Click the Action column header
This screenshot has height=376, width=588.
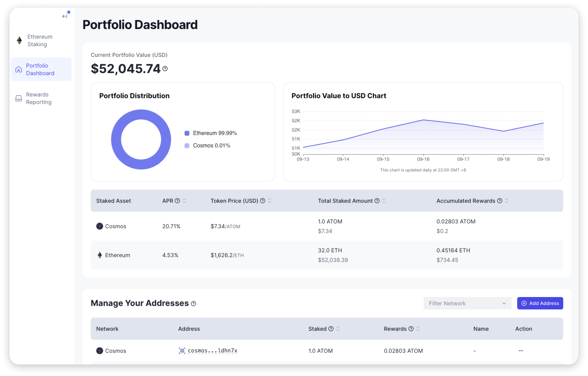[523, 329]
